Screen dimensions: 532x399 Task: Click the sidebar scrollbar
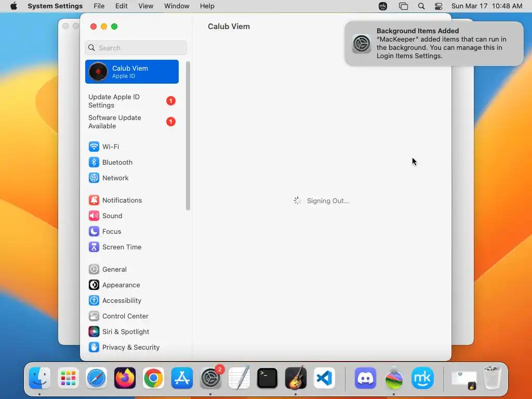click(188, 136)
